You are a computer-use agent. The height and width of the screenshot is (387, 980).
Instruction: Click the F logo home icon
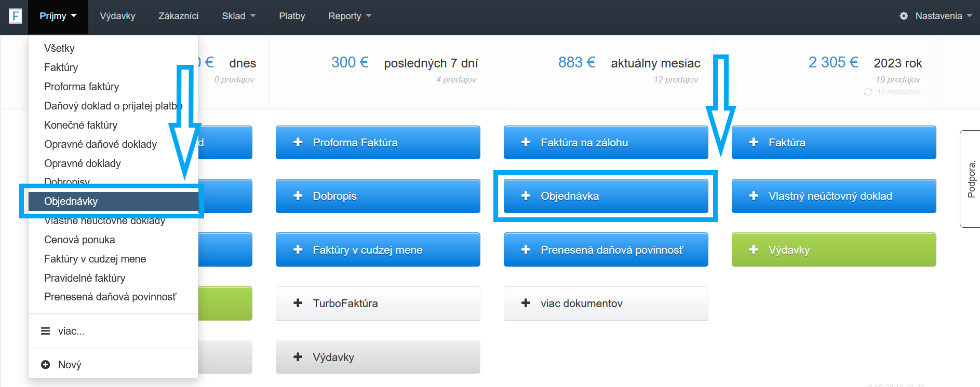click(15, 16)
